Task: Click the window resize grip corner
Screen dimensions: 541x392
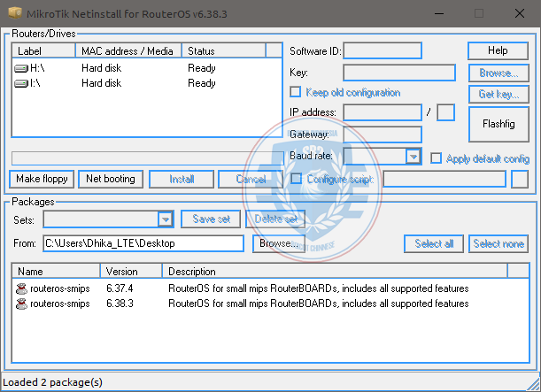Action: [x=533, y=384]
